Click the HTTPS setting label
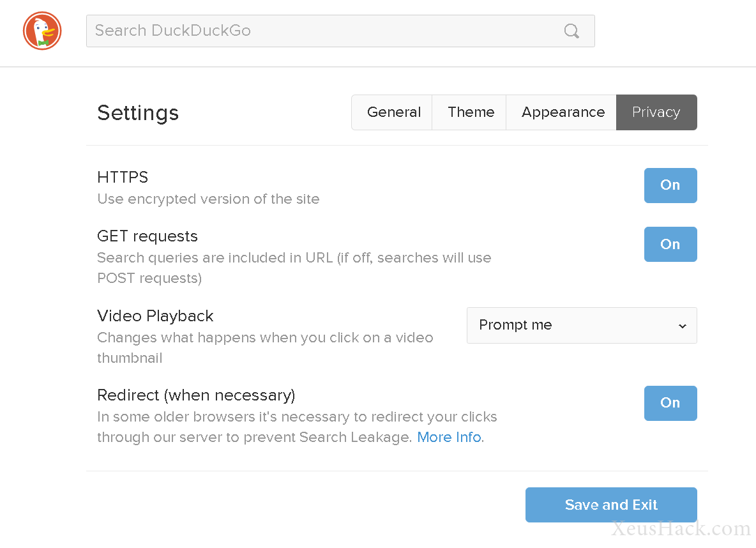 pyautogui.click(x=123, y=177)
